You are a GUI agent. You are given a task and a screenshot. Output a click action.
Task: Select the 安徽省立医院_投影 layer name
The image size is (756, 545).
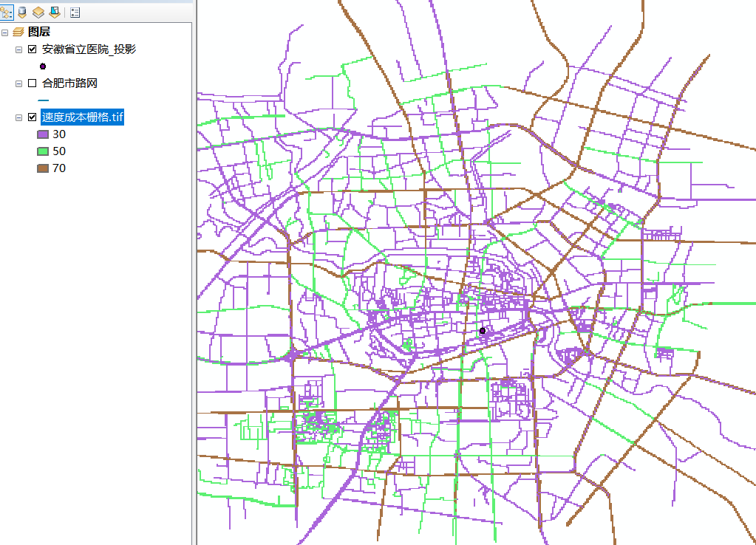click(x=89, y=49)
